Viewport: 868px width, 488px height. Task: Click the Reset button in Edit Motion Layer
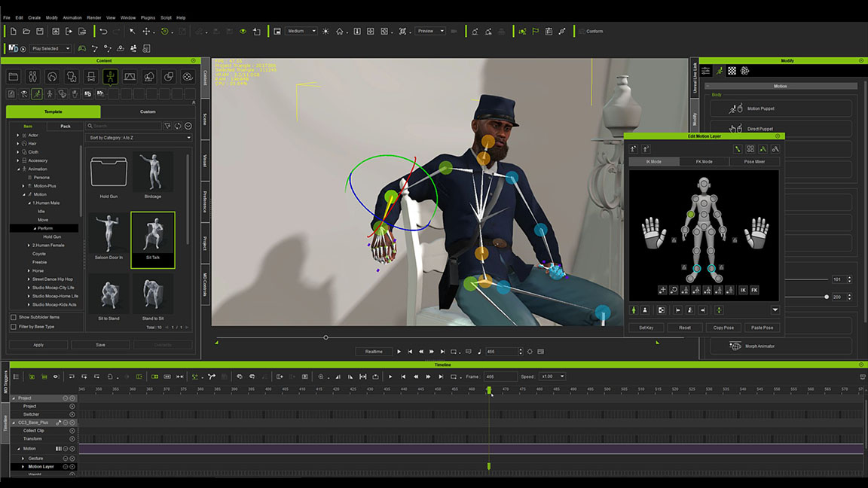coord(685,328)
